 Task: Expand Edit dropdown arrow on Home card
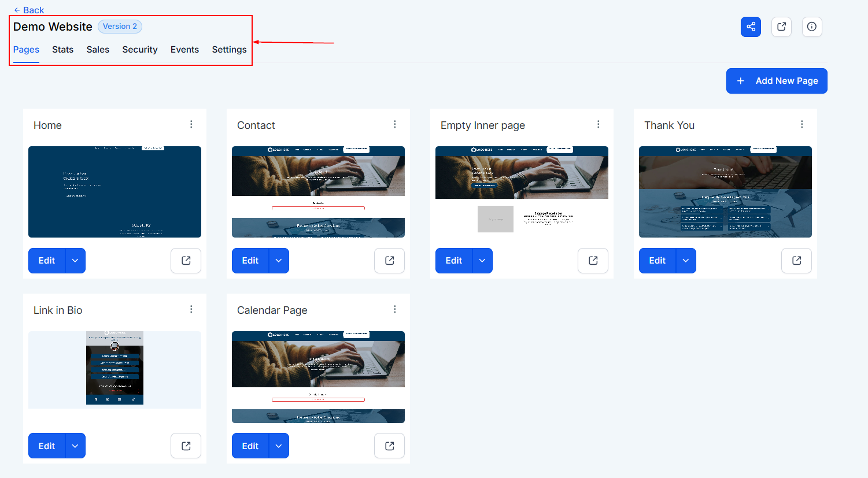75,261
